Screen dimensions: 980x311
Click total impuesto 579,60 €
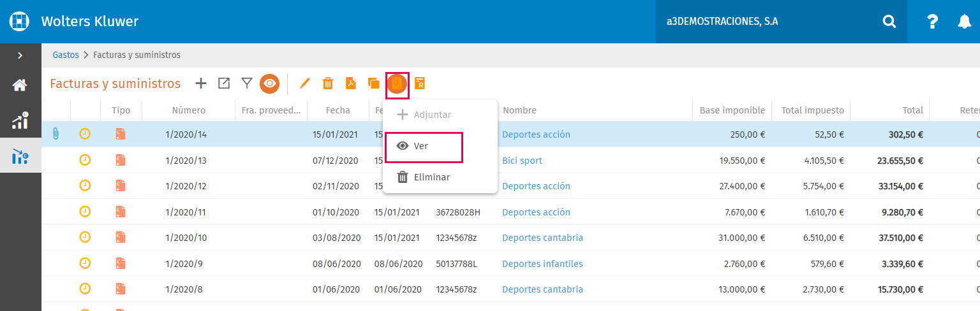[826, 264]
